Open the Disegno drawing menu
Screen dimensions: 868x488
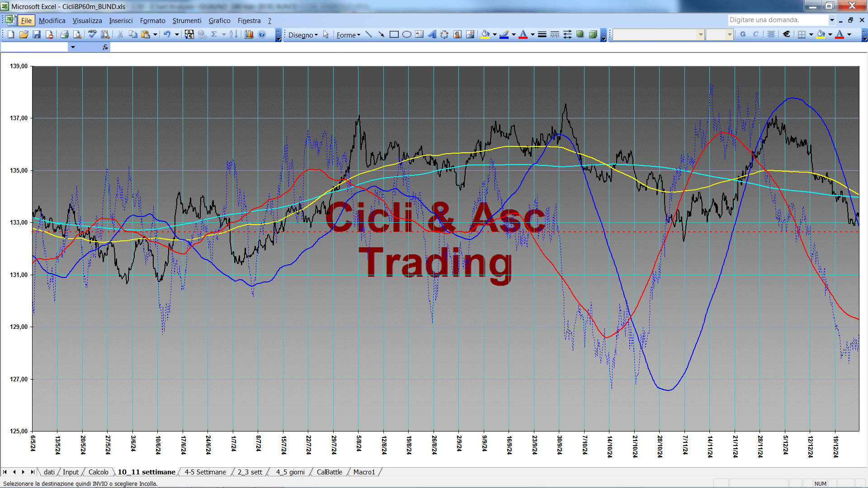pyautogui.click(x=303, y=35)
